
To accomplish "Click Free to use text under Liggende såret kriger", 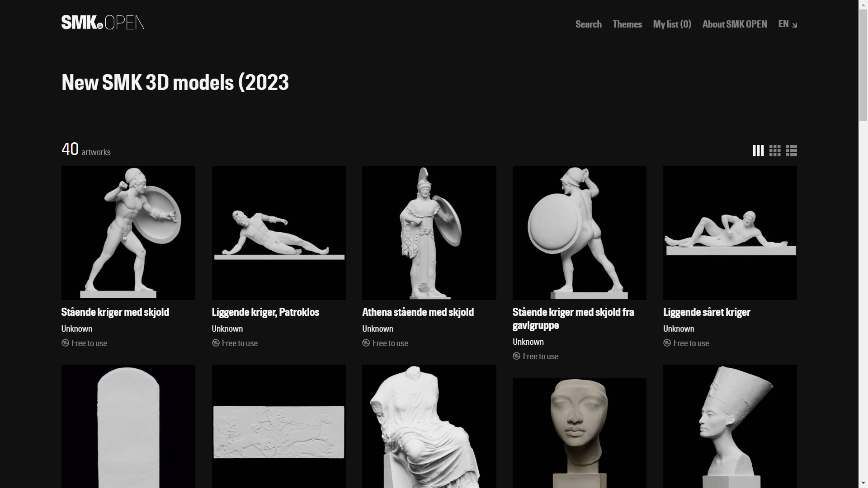I will tap(691, 343).
